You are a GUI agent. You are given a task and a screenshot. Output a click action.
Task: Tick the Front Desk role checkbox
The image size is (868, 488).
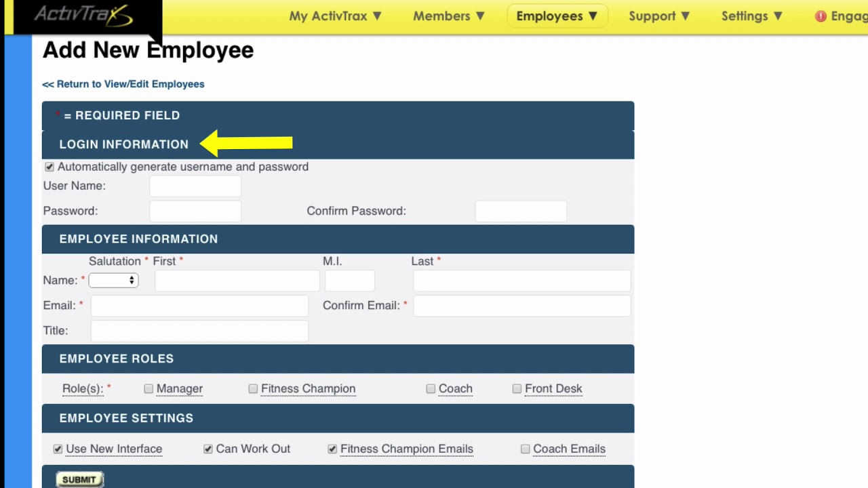pos(517,388)
